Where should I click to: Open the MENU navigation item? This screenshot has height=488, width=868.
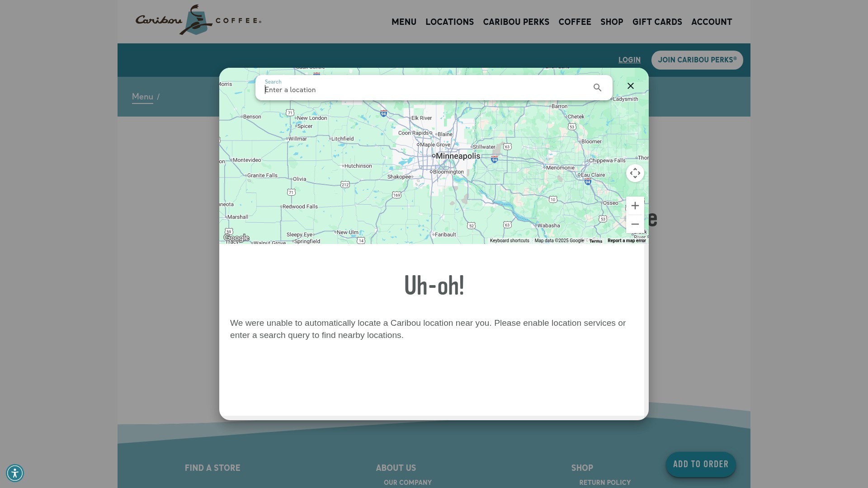(404, 22)
